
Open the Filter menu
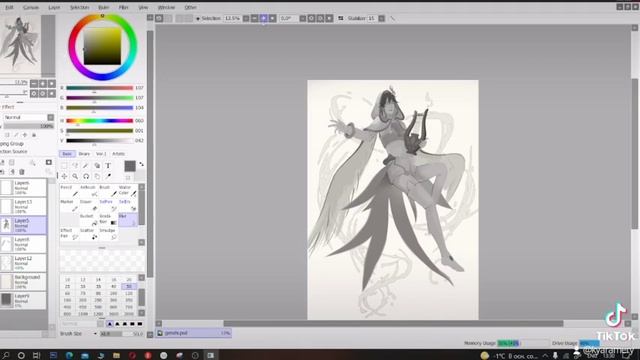[x=123, y=7]
